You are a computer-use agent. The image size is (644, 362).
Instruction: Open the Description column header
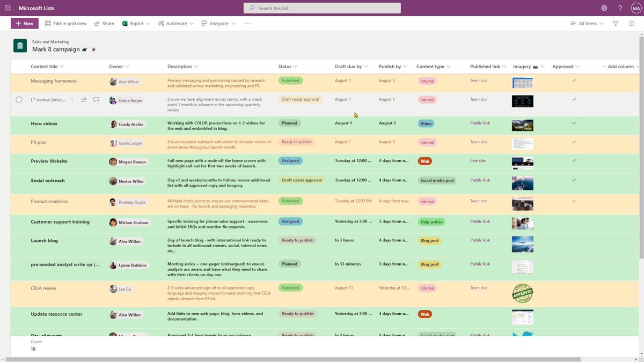click(182, 67)
